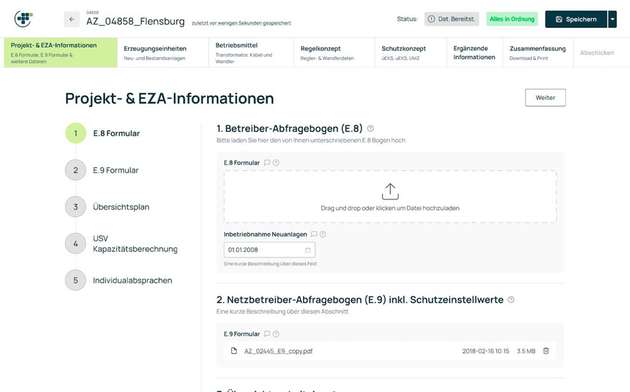630x392 pixels.
Task: Open the Ergänzende Informationen tab
Action: pos(475,53)
